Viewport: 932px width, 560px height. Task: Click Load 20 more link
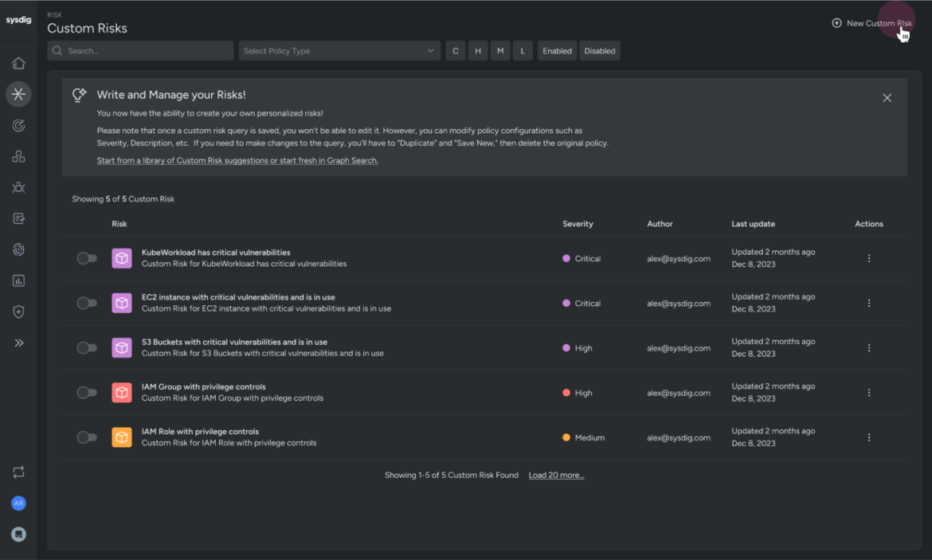(556, 475)
